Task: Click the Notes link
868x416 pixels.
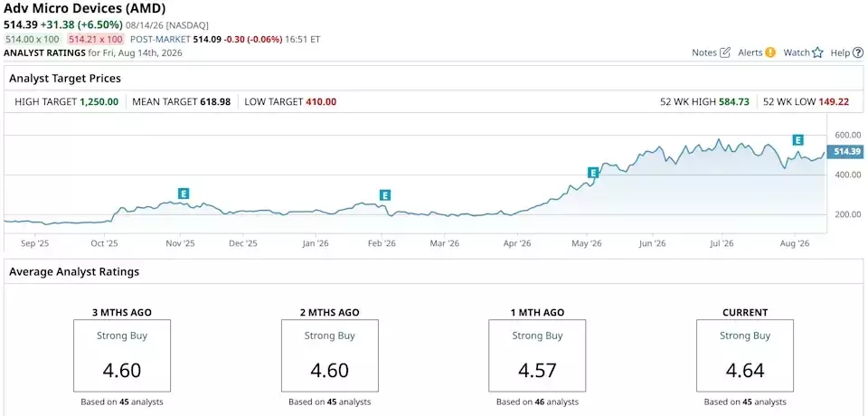Action: pyautogui.click(x=704, y=52)
